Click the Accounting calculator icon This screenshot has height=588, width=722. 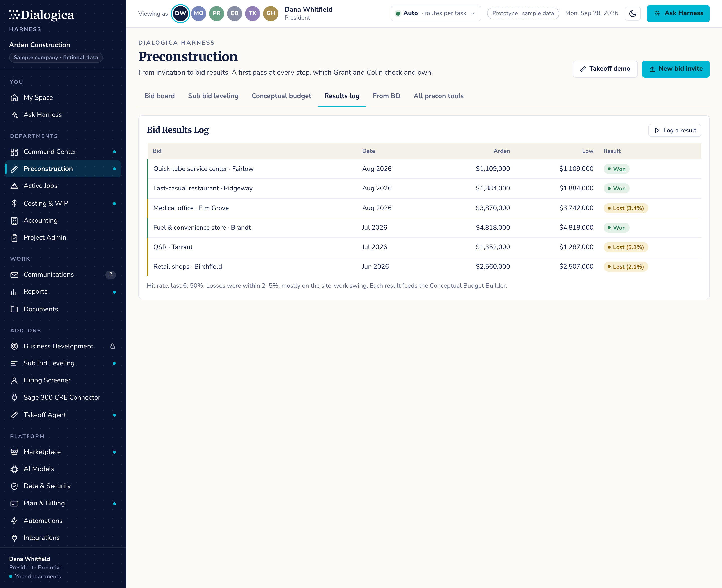point(14,221)
